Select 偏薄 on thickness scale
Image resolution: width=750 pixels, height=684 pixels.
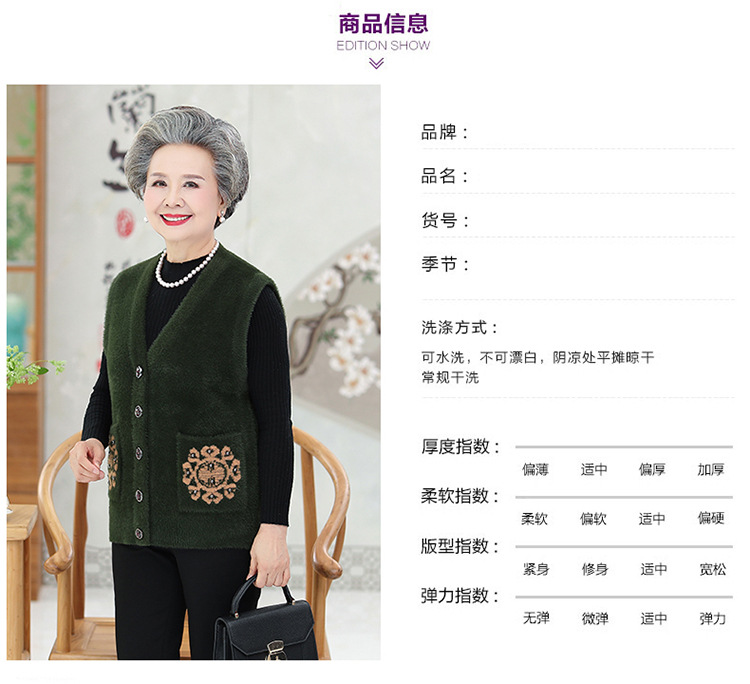(535, 470)
